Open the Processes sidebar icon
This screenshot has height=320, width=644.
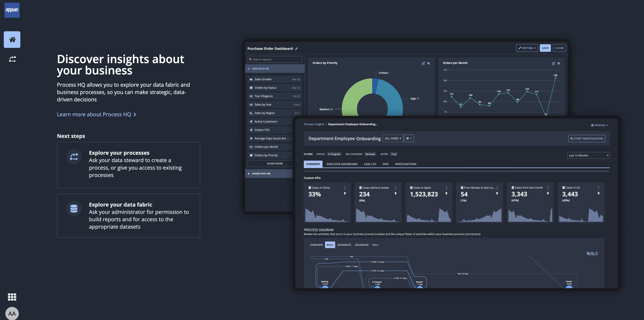pos(12,59)
